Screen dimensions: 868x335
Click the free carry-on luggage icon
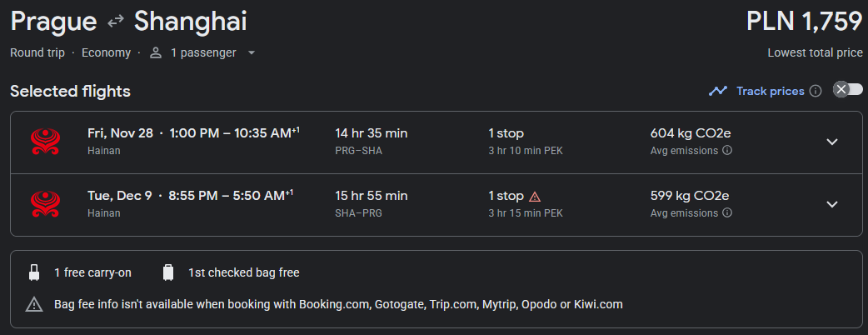[x=34, y=272]
